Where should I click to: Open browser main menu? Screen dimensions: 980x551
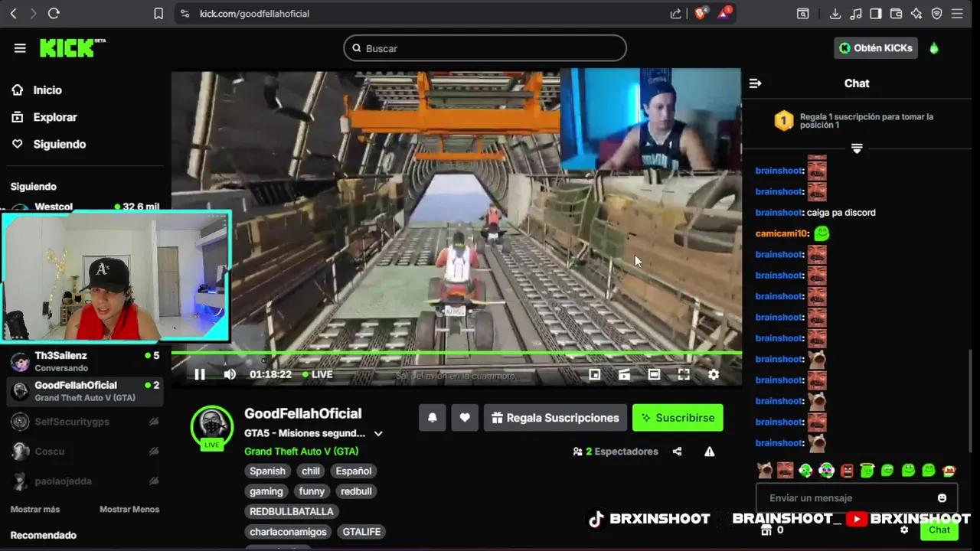[957, 14]
